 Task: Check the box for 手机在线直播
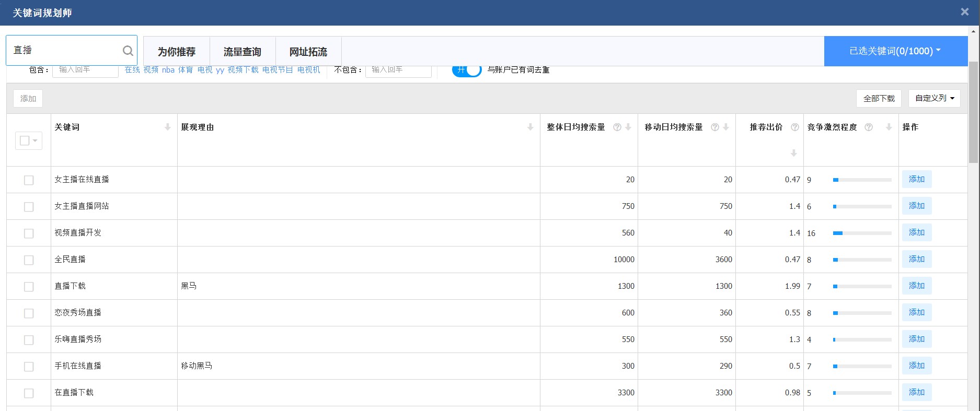[x=29, y=367]
